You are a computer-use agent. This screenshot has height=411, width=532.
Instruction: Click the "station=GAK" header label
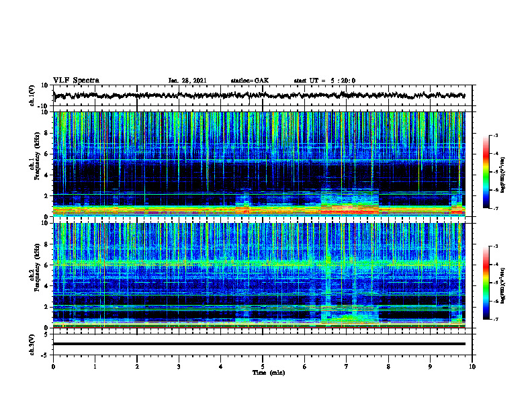click(250, 81)
